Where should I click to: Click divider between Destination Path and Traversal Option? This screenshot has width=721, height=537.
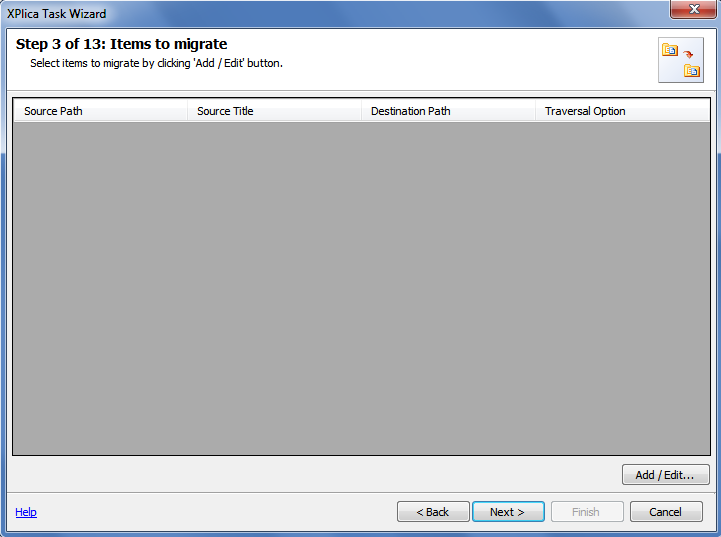click(x=535, y=111)
